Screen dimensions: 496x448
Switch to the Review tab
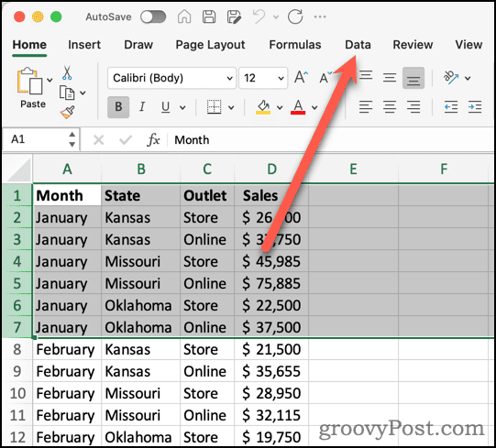[x=413, y=45]
